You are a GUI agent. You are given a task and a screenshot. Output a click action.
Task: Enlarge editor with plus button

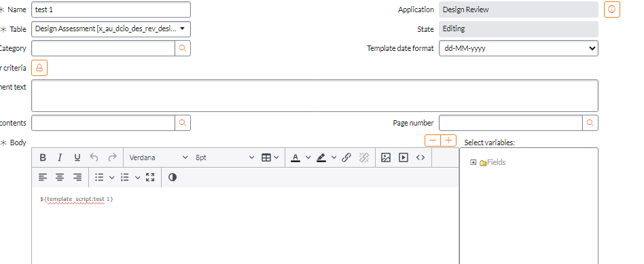[x=448, y=140]
